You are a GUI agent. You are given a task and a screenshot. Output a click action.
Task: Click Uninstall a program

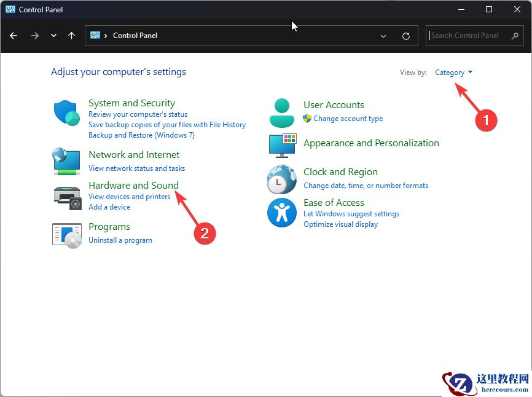120,240
